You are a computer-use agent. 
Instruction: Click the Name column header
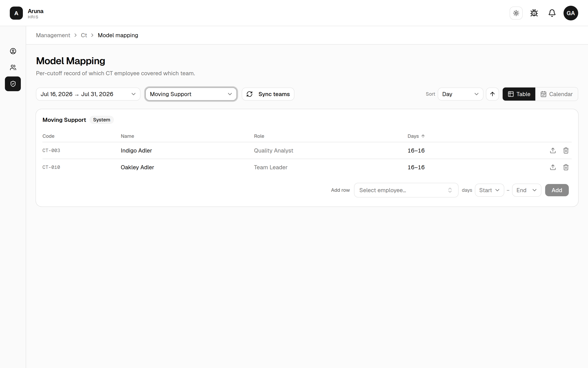(127, 136)
